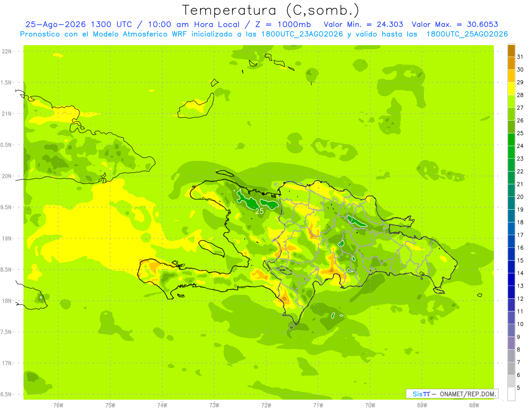Click the '17' label on the color scale
532x411 pixels.
point(520,235)
